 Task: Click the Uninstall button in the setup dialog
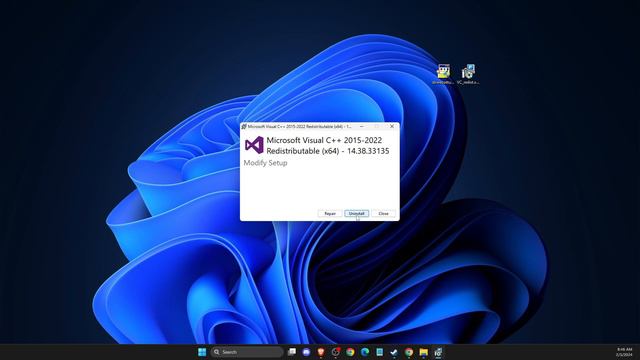356,213
